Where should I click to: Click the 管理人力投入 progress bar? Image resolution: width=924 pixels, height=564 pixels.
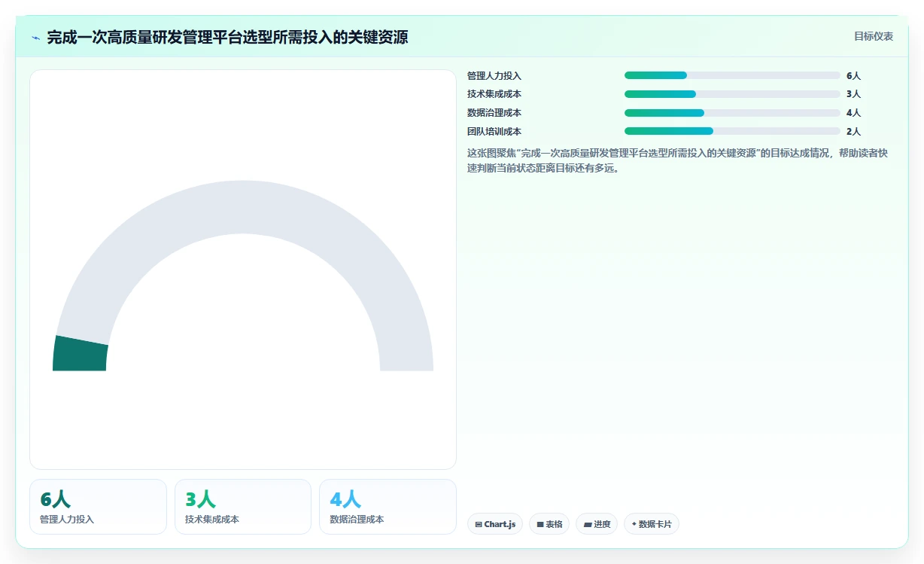(x=732, y=75)
